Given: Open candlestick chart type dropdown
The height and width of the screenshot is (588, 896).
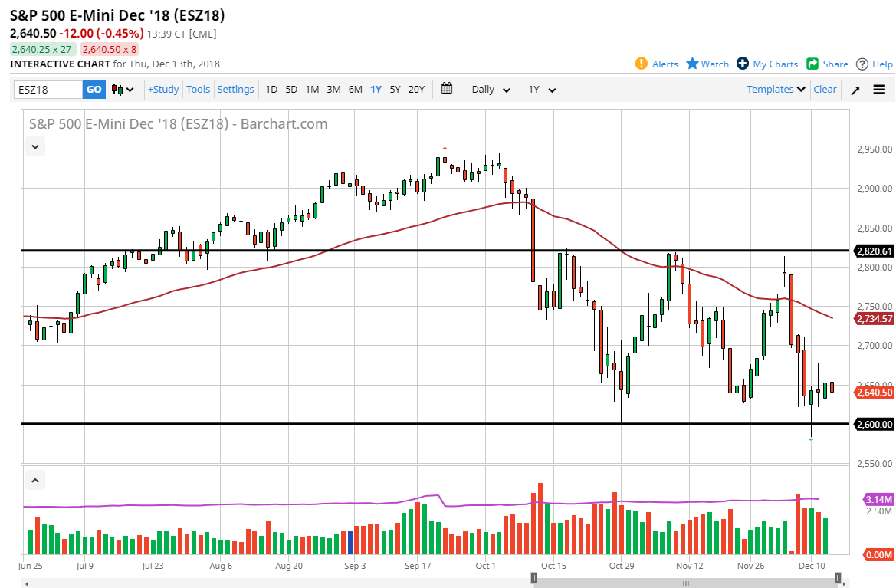Looking at the screenshot, I should (x=123, y=90).
